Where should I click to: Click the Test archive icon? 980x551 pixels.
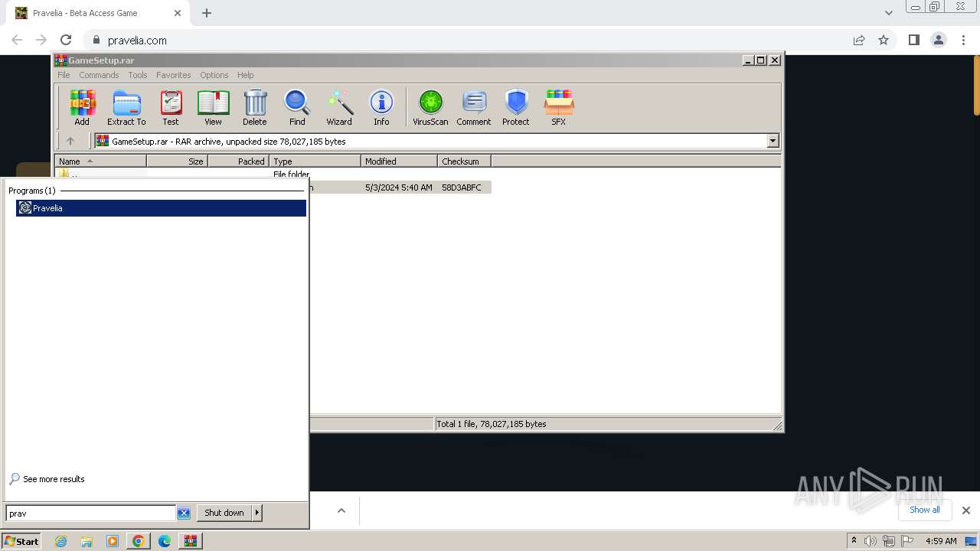point(171,107)
